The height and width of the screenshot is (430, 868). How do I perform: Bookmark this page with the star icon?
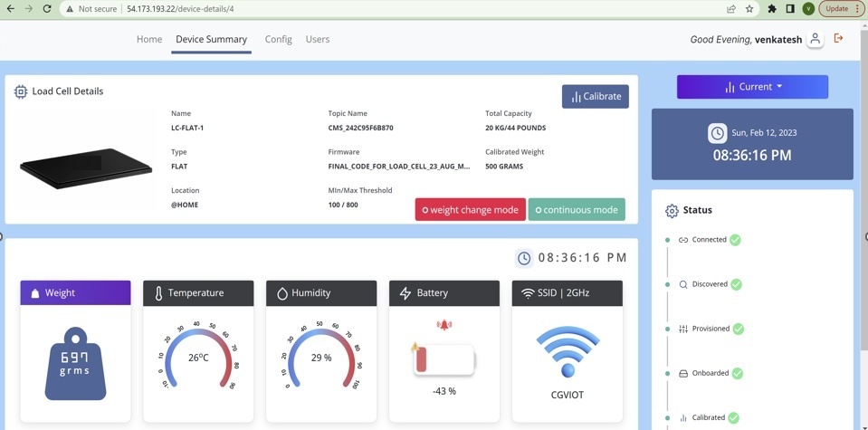(749, 9)
